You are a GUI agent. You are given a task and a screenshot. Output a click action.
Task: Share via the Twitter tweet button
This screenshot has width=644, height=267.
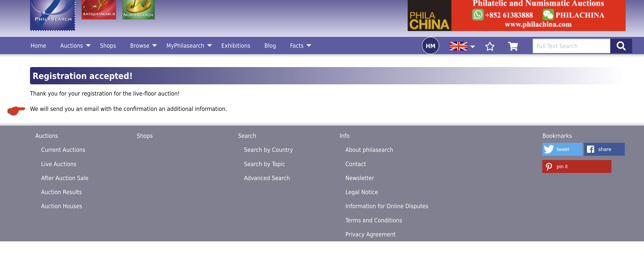click(x=562, y=149)
